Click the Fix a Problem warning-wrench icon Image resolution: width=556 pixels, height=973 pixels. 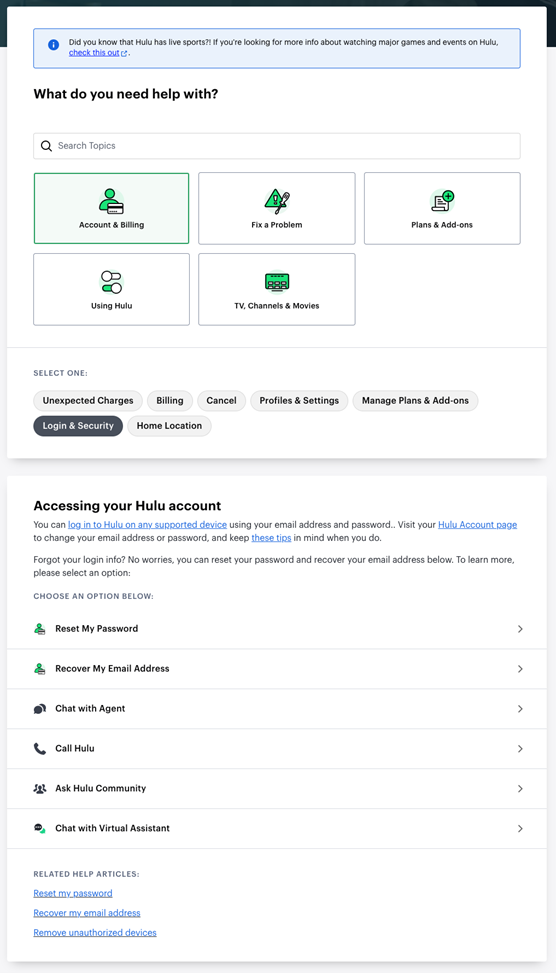pos(277,201)
